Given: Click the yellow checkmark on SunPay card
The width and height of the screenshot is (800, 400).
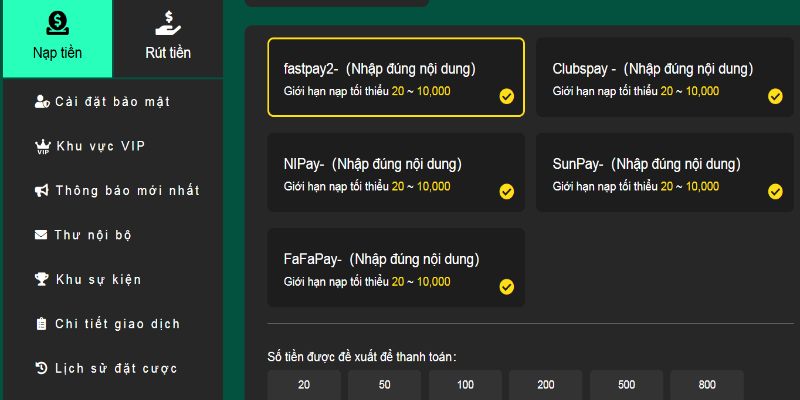Looking at the screenshot, I should pos(775,192).
